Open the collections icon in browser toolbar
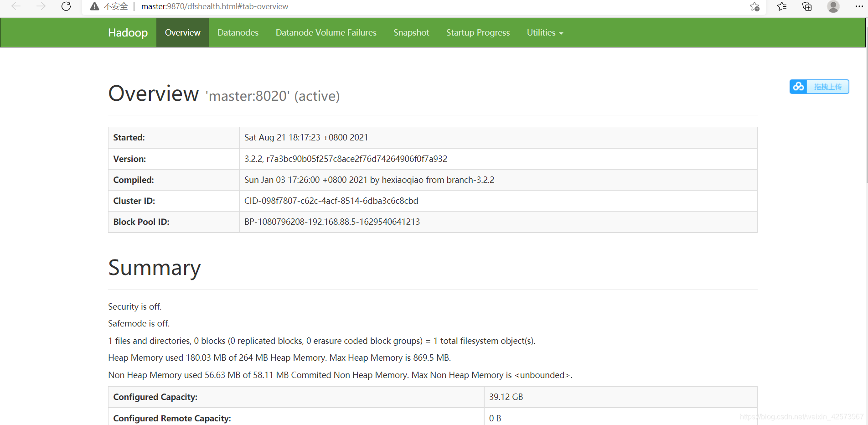Screen dimensions: 868x425 tap(807, 6)
